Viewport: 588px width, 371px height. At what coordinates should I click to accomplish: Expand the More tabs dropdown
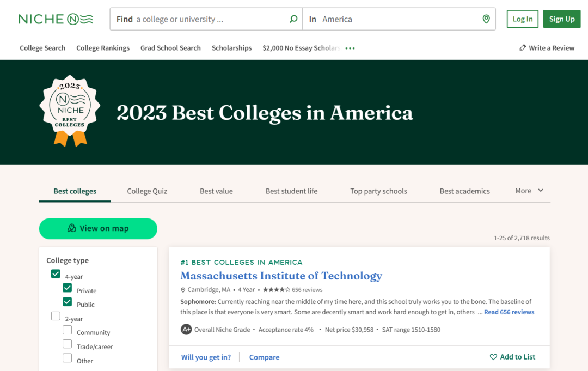pyautogui.click(x=529, y=191)
